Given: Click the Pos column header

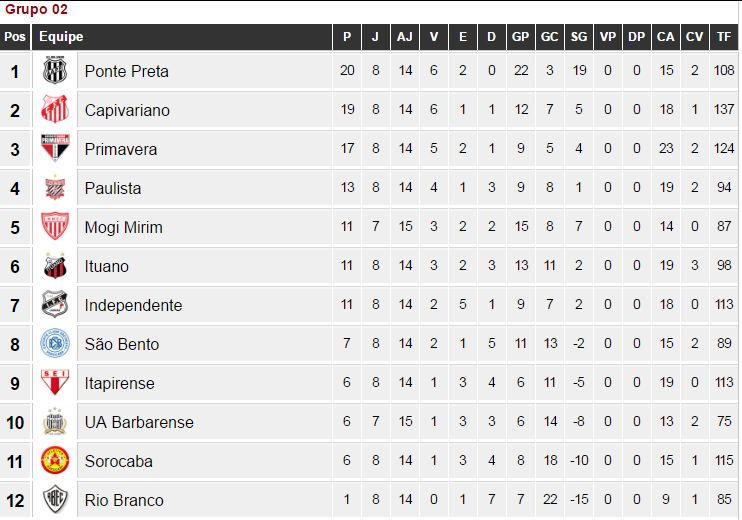Looking at the screenshot, I should [15, 37].
